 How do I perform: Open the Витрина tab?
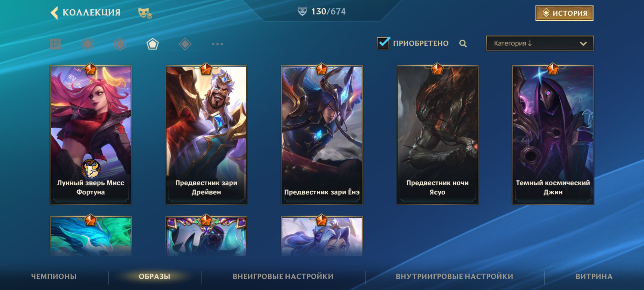[x=594, y=277]
